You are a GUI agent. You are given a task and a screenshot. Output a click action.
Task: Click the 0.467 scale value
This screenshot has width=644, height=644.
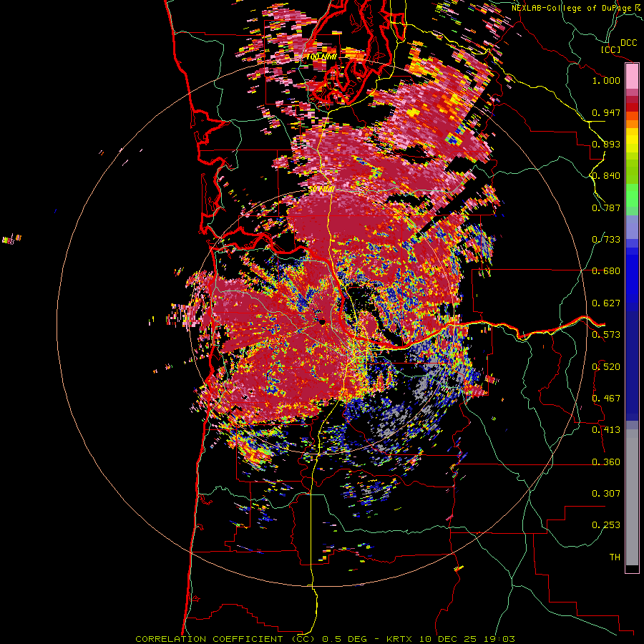606,399
